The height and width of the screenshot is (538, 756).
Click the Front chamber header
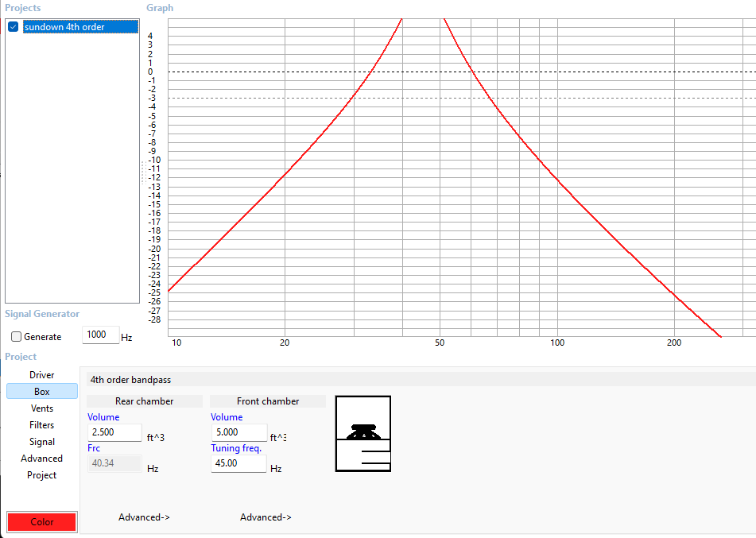268,401
